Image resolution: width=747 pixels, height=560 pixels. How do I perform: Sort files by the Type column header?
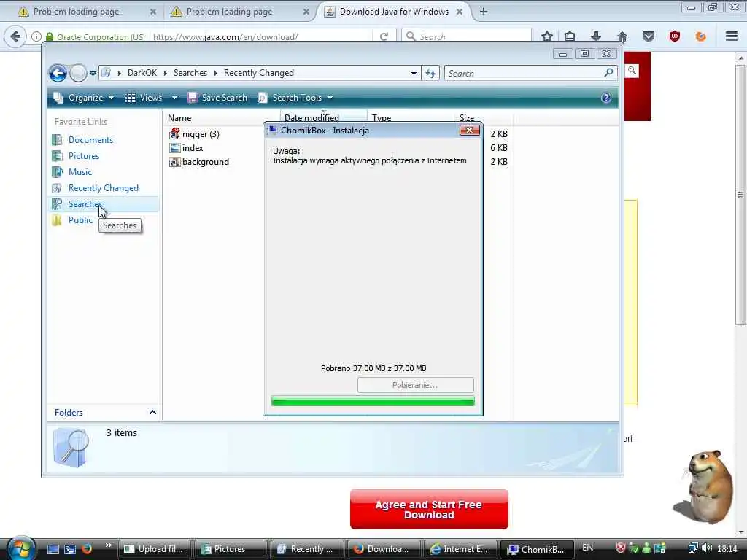pos(381,117)
